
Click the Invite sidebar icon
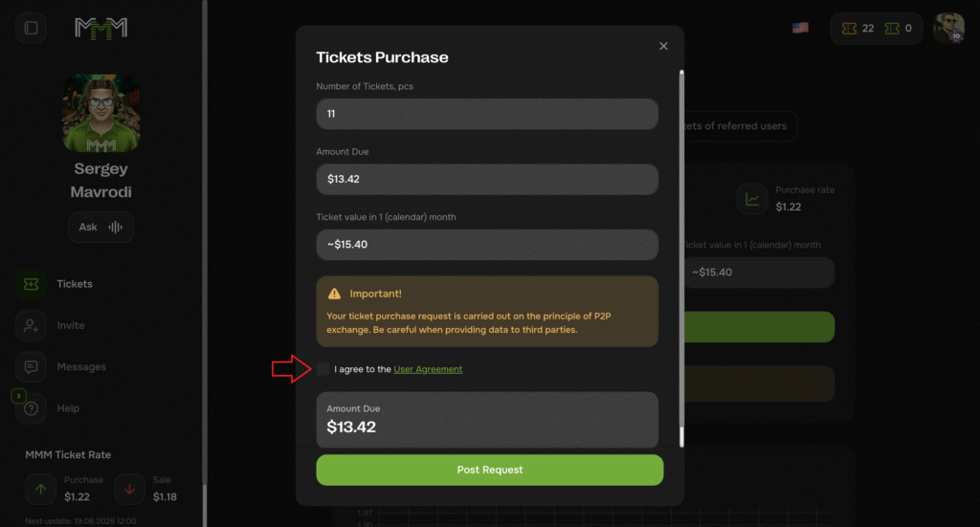pos(32,325)
